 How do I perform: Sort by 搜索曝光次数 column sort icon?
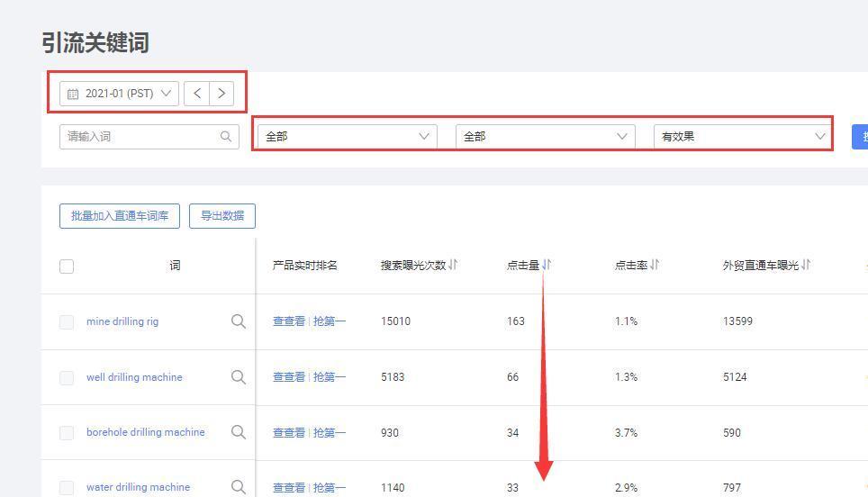pos(454,265)
